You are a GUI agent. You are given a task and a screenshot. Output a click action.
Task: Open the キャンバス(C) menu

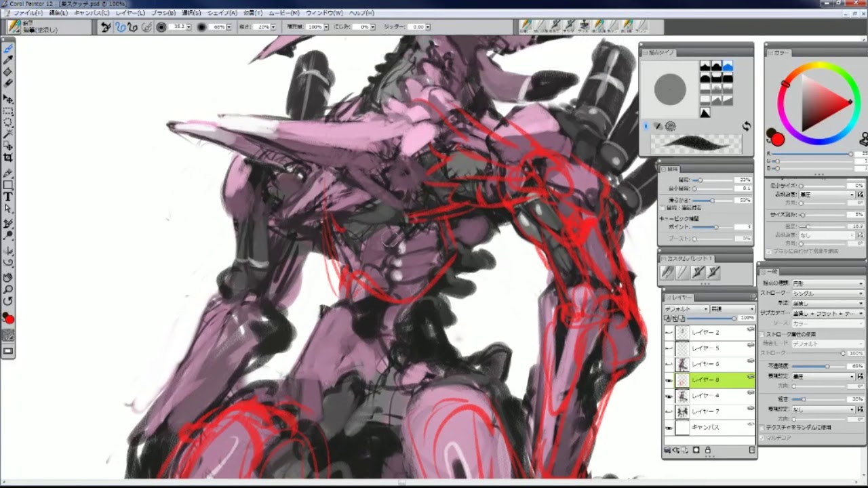tap(92, 13)
